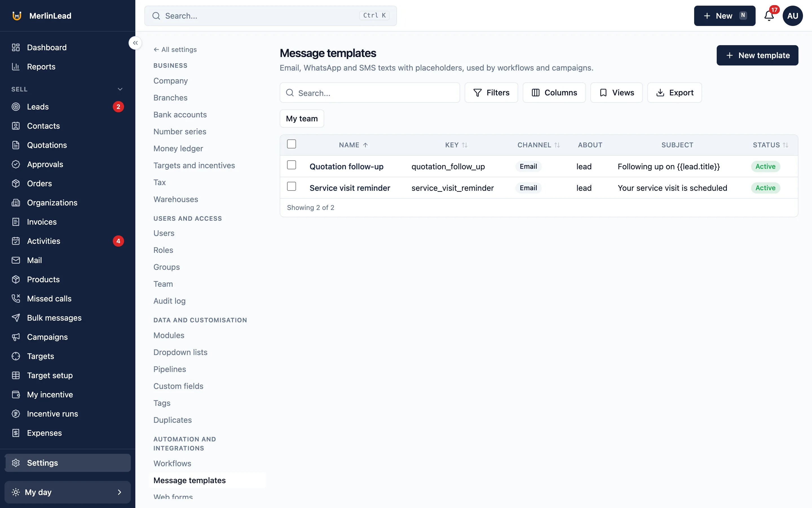Tick the select-all checkbox in table header
Viewport: 812px width, 508px height.
click(292, 144)
